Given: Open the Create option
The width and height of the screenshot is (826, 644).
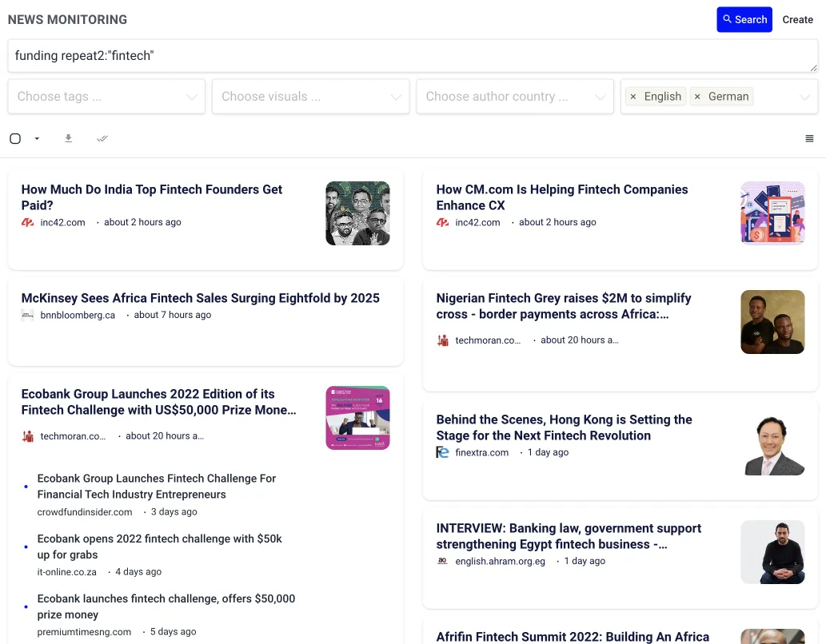Looking at the screenshot, I should click(797, 19).
